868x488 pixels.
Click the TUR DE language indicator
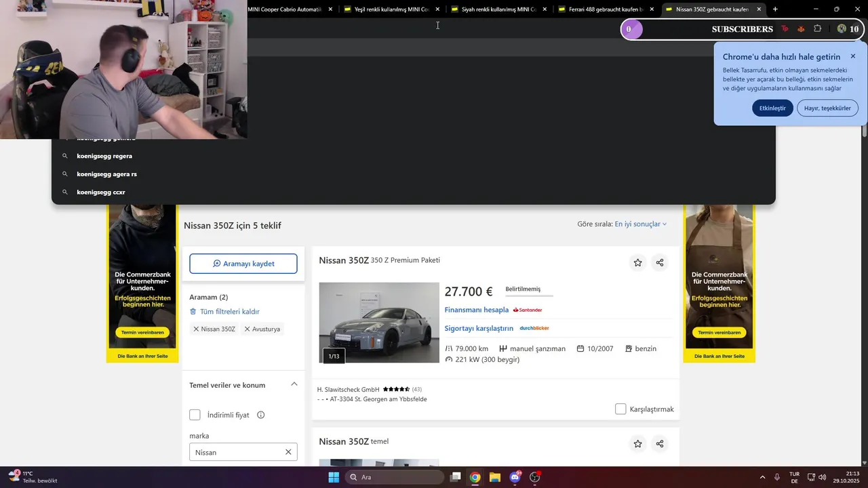tap(794, 477)
